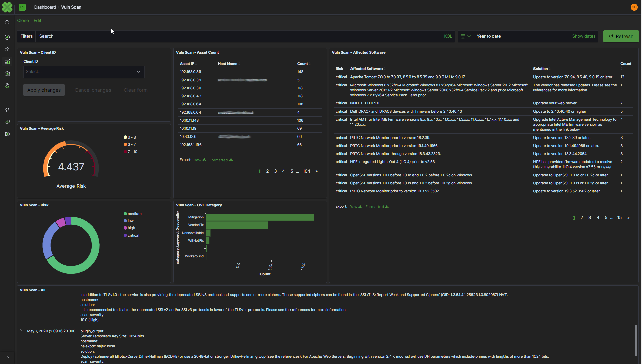Click the VendorFix bar in CVE Category chart
Viewport: 642px width, 364px height.
pos(237,225)
